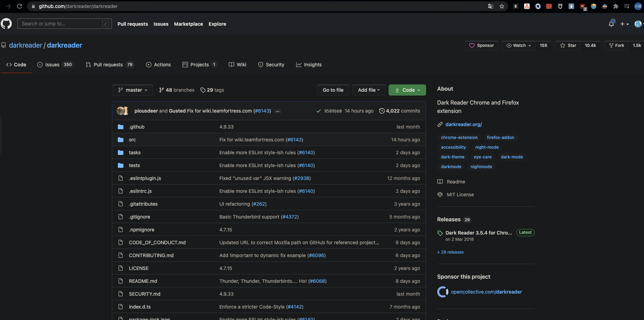644x320 pixels.
Task: Fork the darkreader repository
Action: (617, 46)
